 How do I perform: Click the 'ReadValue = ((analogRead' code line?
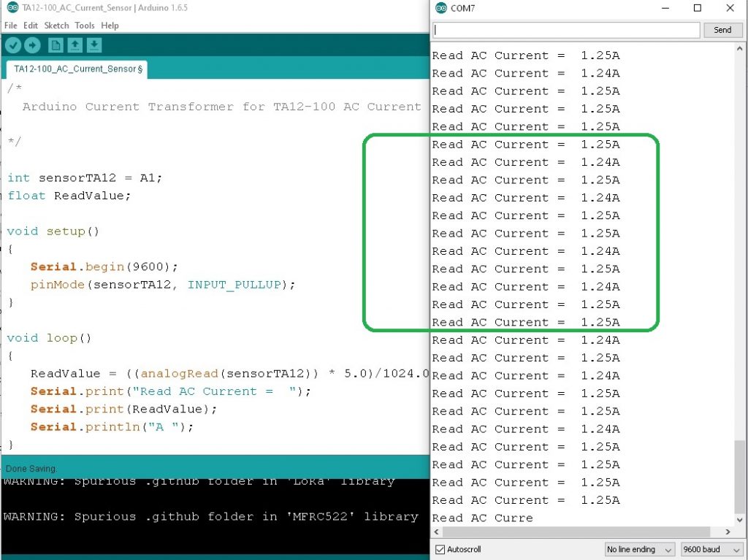coord(230,374)
